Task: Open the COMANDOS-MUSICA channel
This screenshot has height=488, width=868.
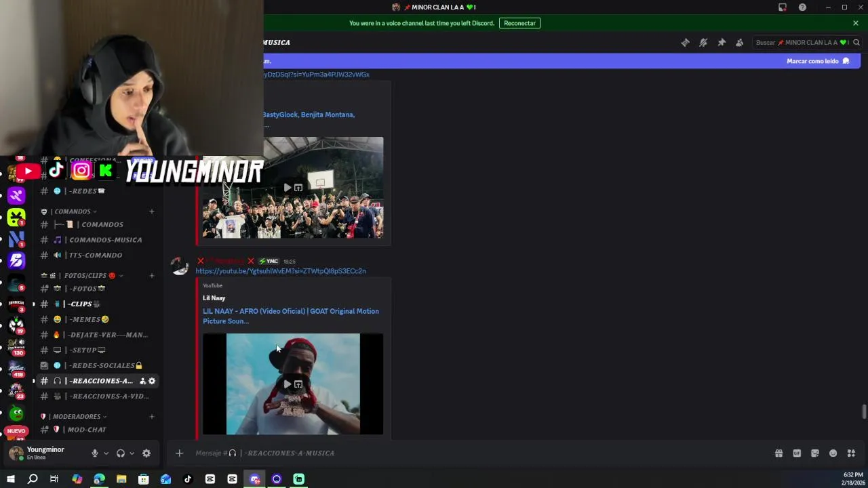Action: (x=98, y=240)
